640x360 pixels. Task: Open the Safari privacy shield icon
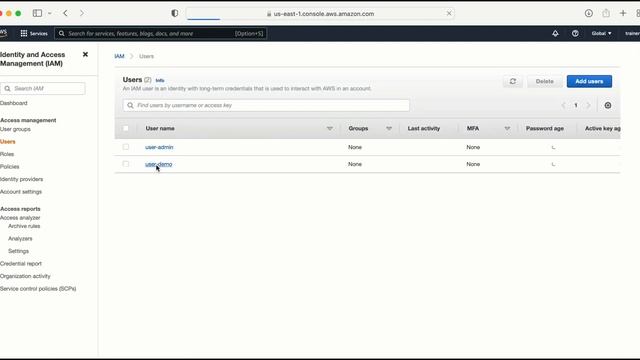175,13
